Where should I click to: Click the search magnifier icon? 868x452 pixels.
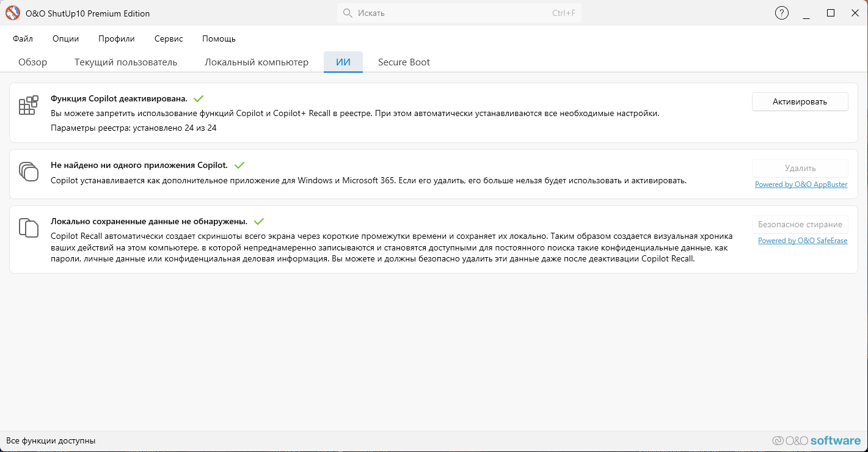[348, 13]
